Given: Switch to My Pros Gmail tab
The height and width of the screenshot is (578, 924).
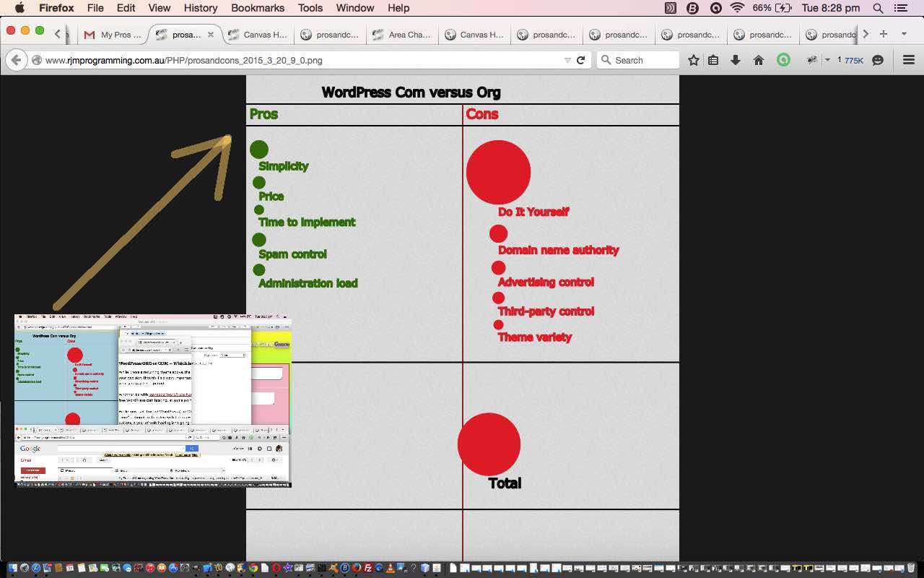Looking at the screenshot, I should [113, 35].
